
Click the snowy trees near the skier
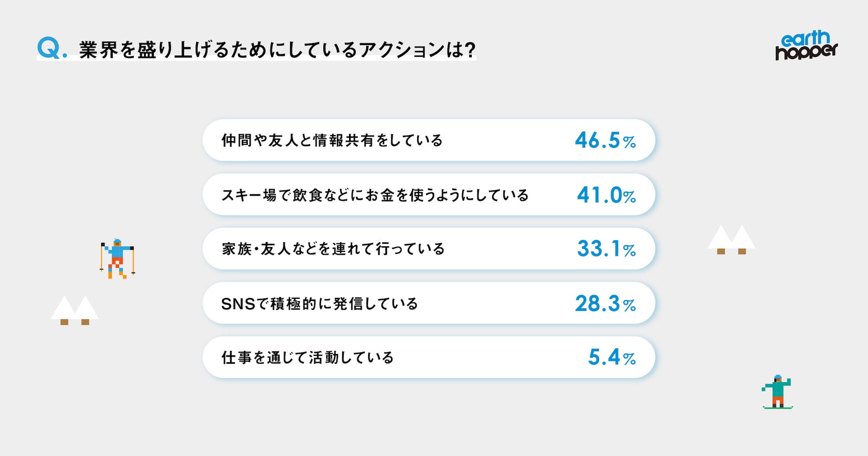(x=75, y=310)
